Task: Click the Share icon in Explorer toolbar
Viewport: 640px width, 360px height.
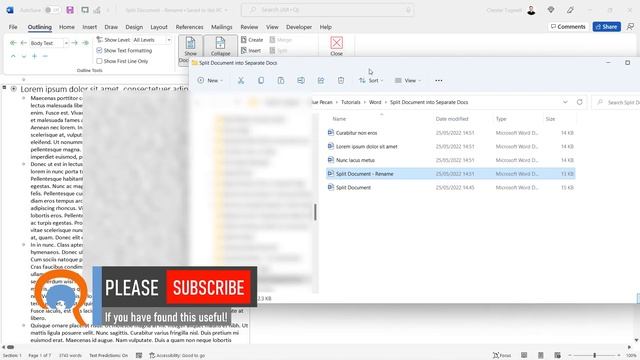Action: coord(321,80)
